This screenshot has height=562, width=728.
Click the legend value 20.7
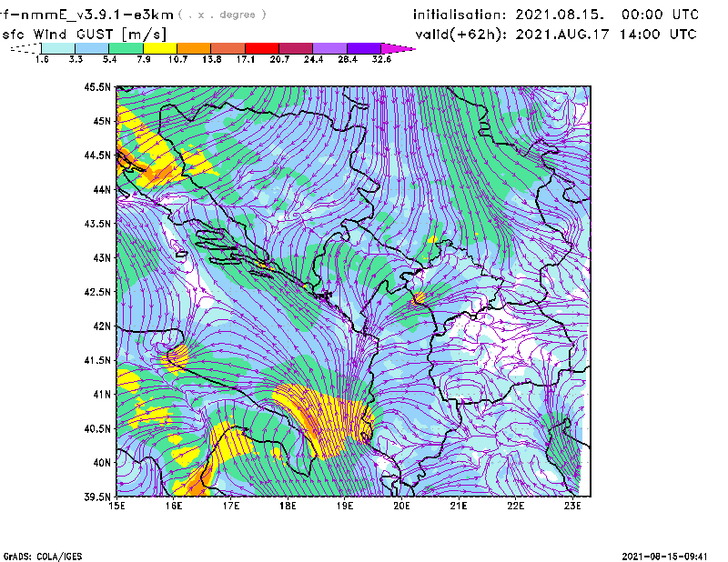[279, 59]
